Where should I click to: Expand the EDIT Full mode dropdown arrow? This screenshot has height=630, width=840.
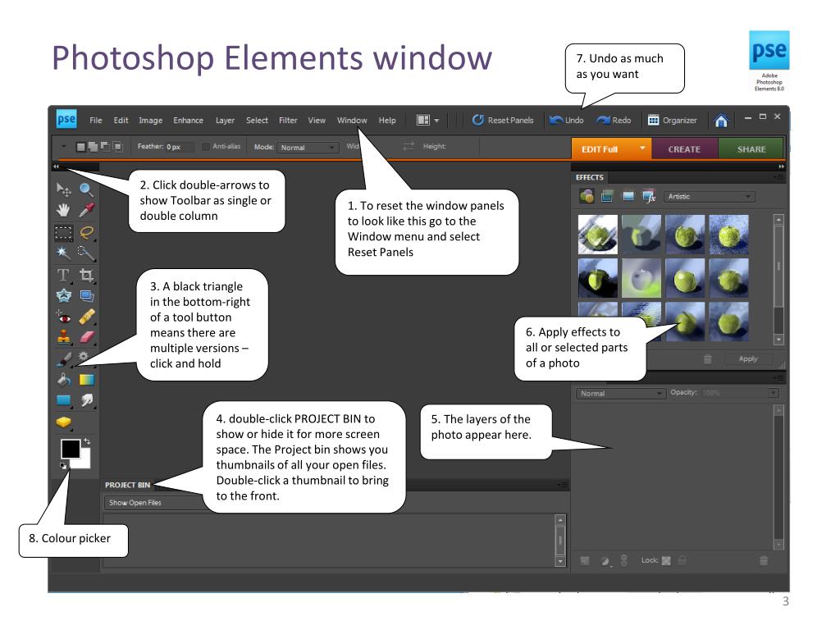[641, 148]
